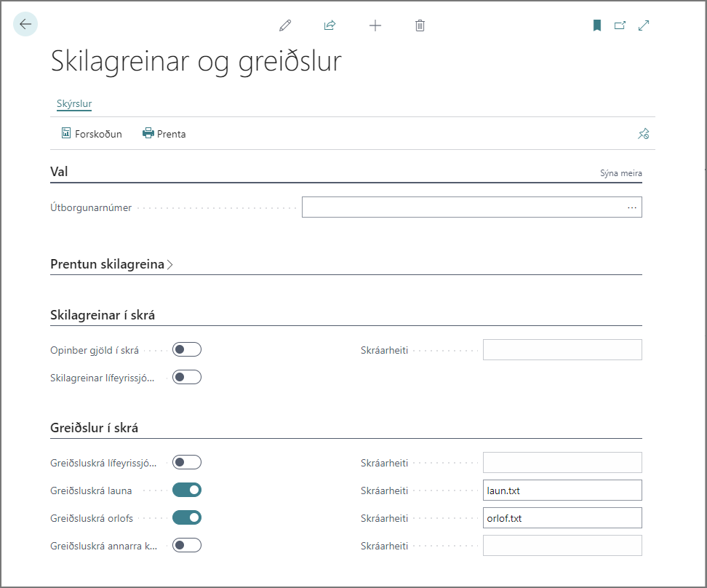Click the Prenta print button
This screenshot has height=588, width=707.
tap(164, 134)
